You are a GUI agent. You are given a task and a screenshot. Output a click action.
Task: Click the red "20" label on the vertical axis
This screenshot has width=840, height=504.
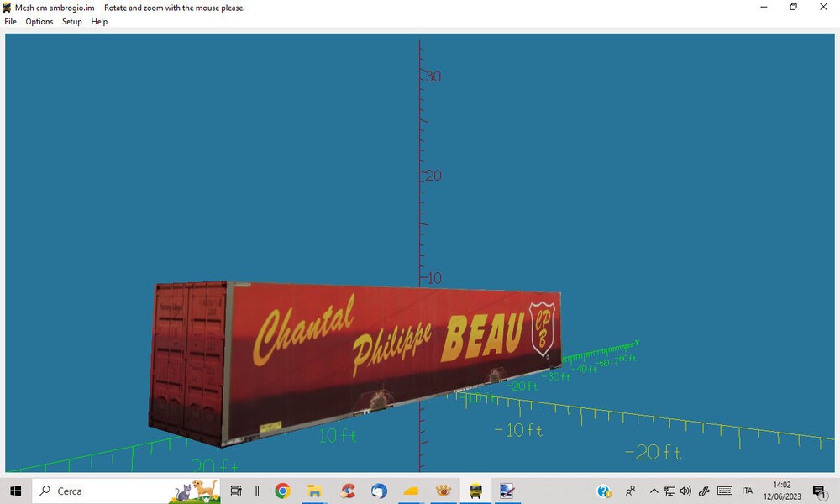point(433,176)
